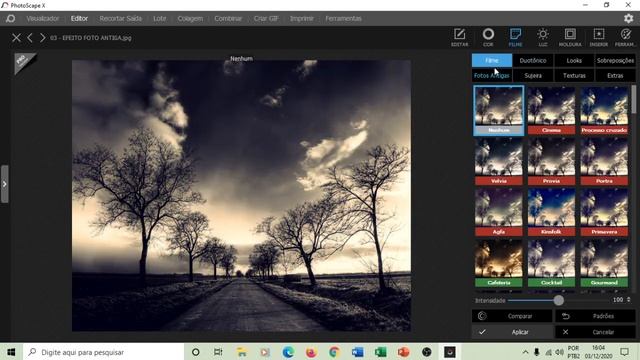
Task: Open PhotoScape settings gear
Action: (629, 18)
